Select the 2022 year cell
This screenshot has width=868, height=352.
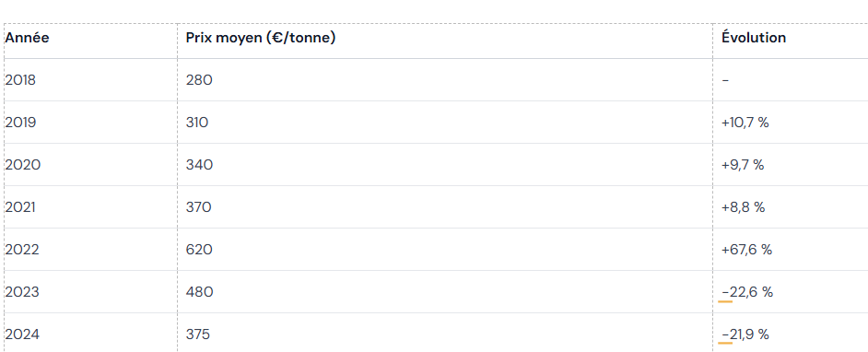[x=22, y=250]
